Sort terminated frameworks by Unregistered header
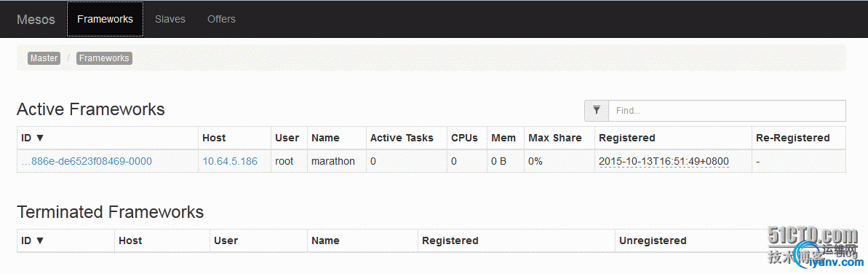 coord(653,240)
